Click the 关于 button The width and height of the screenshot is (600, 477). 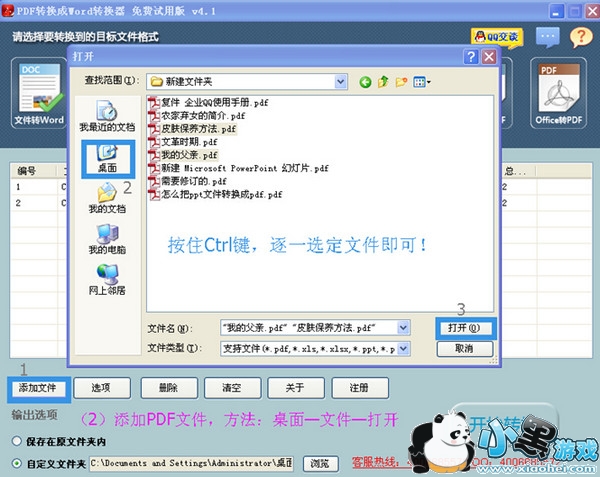coord(296,388)
